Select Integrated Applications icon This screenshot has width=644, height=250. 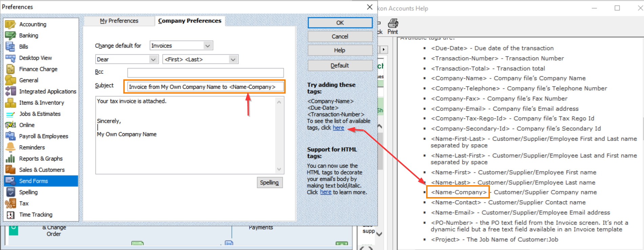pos(11,91)
